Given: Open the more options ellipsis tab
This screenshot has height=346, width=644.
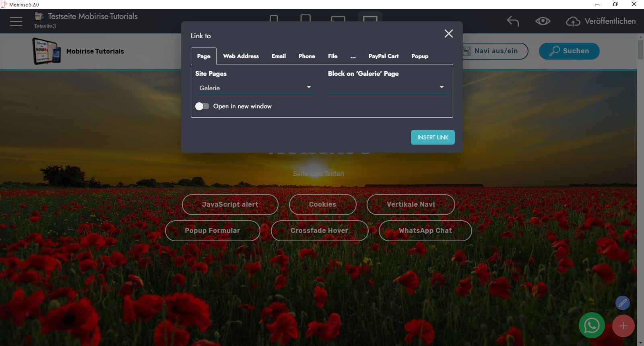Looking at the screenshot, I should (353, 56).
